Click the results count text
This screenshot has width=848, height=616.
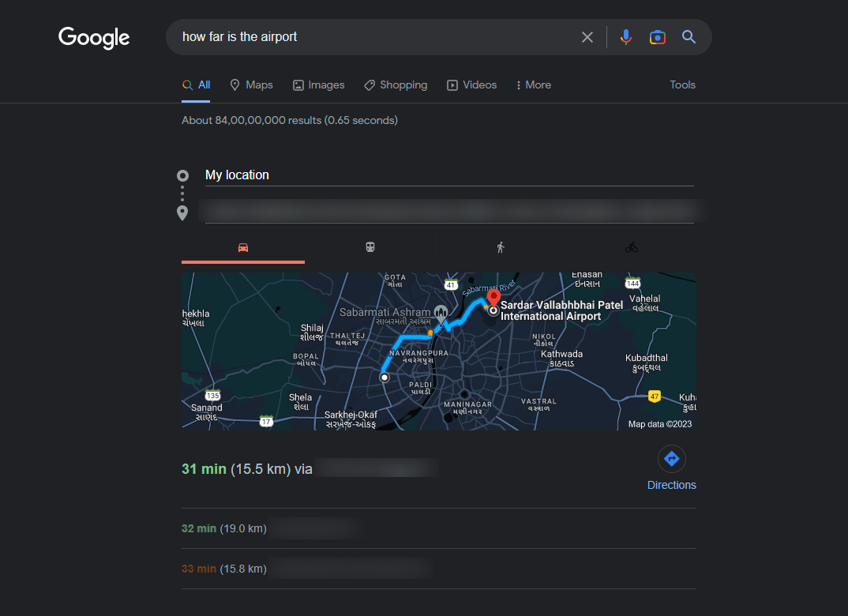290,120
